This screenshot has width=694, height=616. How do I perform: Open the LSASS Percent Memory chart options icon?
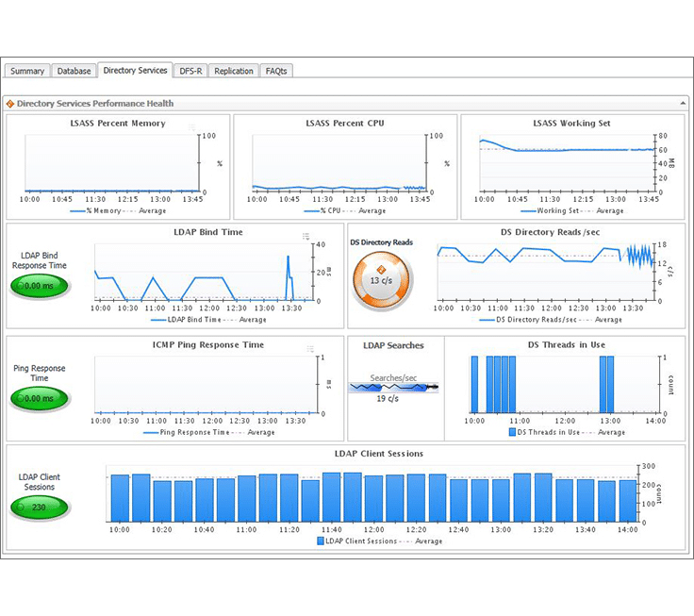191,127
